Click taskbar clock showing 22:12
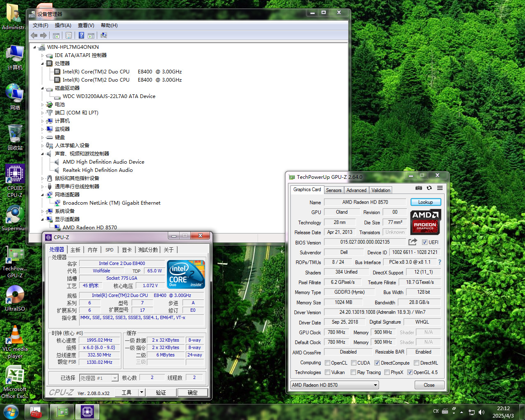 tap(503, 412)
